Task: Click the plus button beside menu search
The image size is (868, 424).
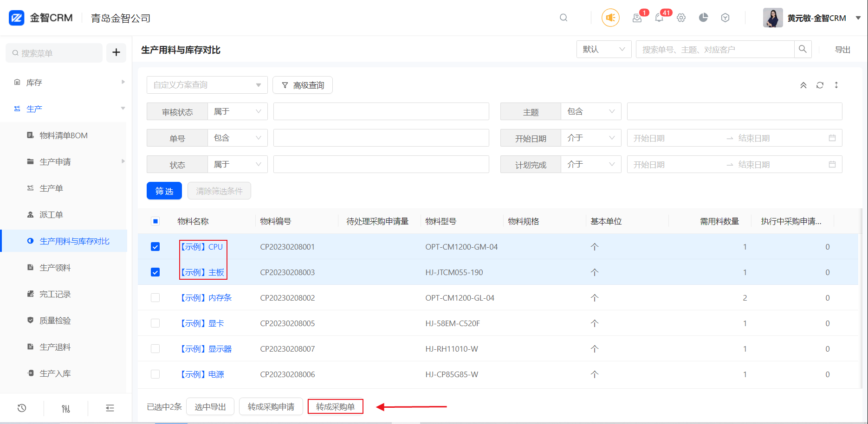Action: click(x=116, y=52)
